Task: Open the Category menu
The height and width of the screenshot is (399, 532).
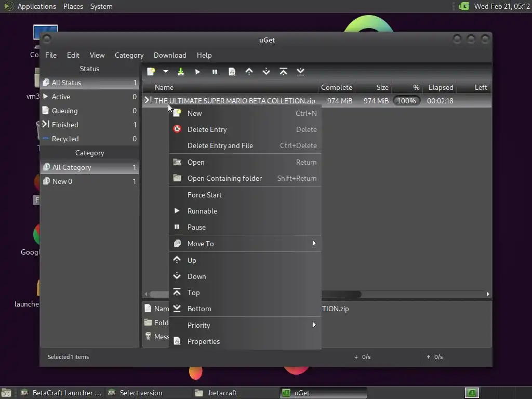Action: pos(129,55)
